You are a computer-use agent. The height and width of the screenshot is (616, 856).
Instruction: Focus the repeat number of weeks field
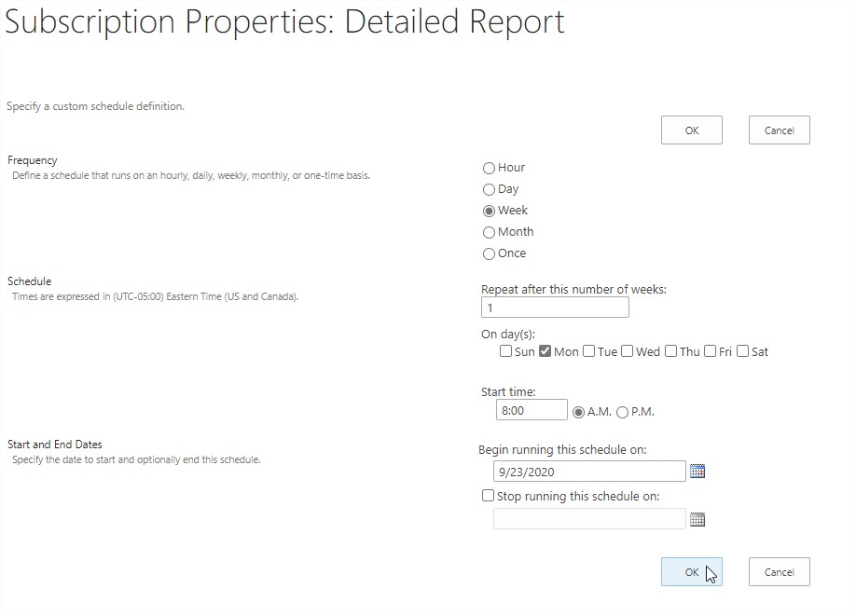point(555,308)
